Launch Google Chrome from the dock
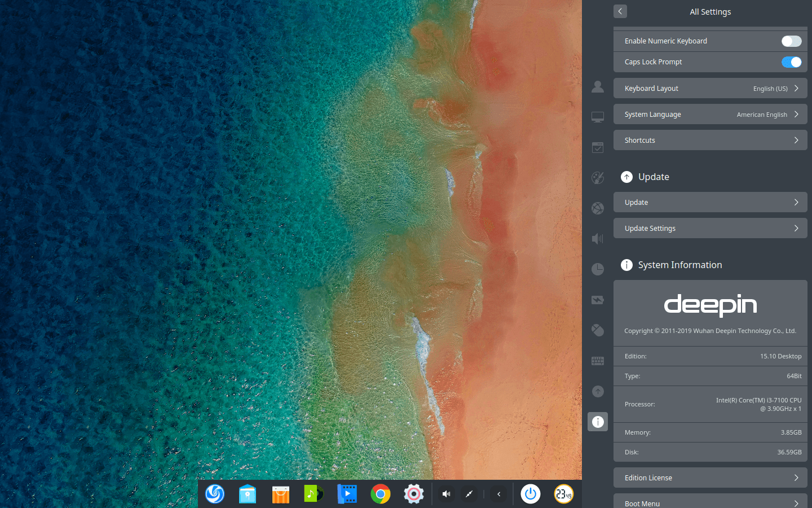Viewport: 812px width, 508px height. [x=380, y=494]
